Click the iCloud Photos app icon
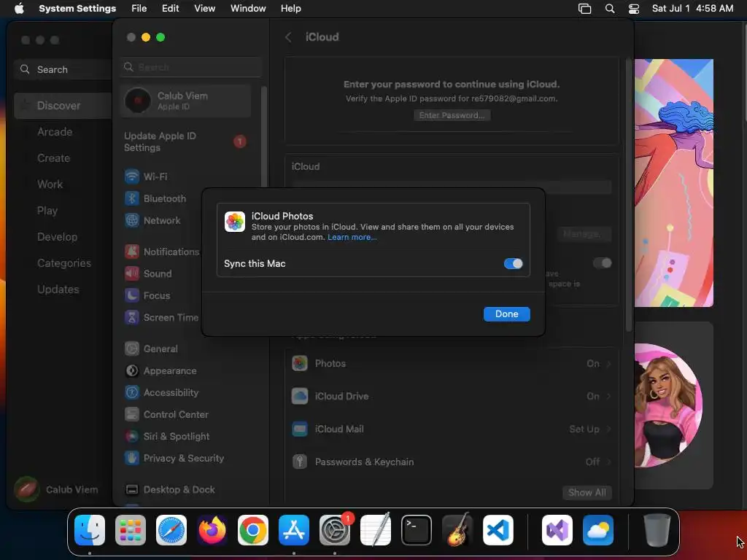This screenshot has height=560, width=747. click(235, 222)
